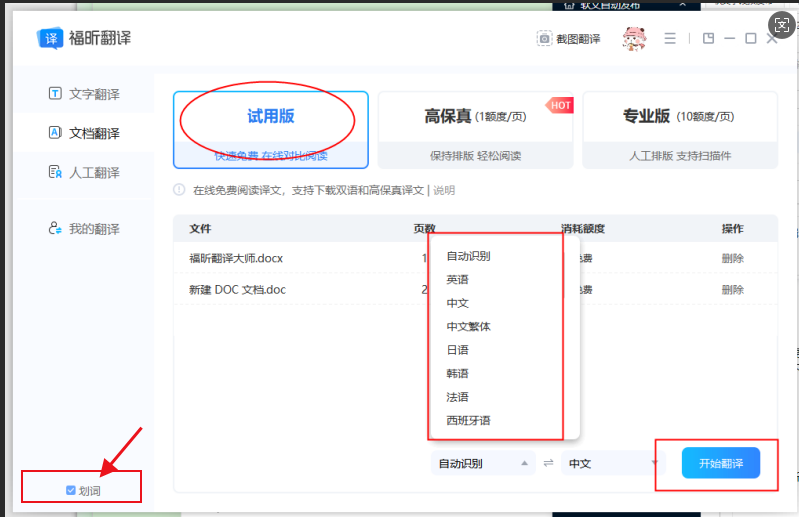Switch to 人工翻译 in the sidebar
Screen dimensions: 799x517
[84, 173]
